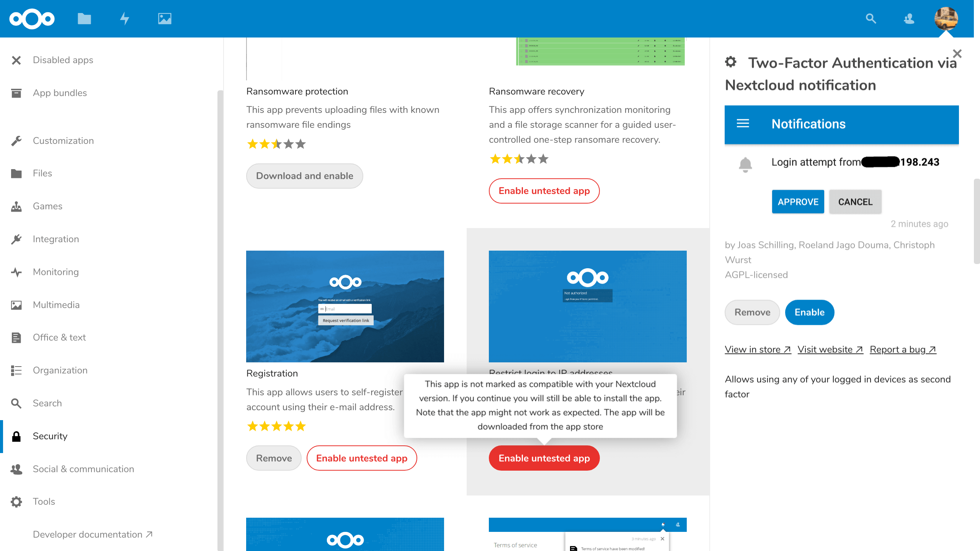Click the Settings gear icon in Two-Factor panel

coord(732,62)
